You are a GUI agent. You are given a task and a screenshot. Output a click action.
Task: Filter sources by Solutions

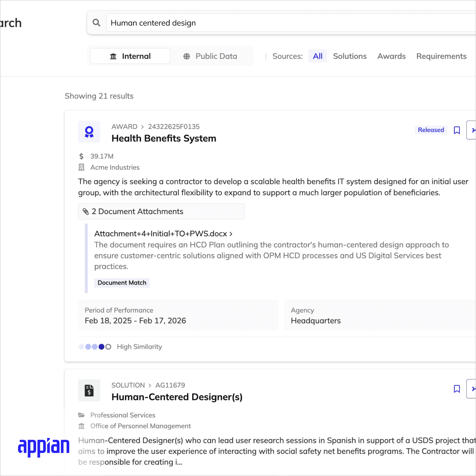(x=350, y=56)
